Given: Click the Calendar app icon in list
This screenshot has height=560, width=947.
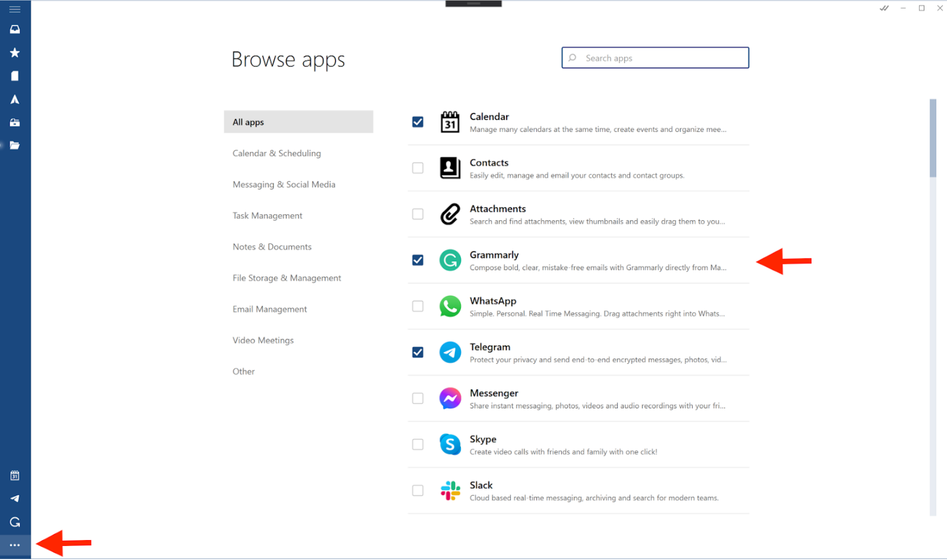Looking at the screenshot, I should coord(450,122).
